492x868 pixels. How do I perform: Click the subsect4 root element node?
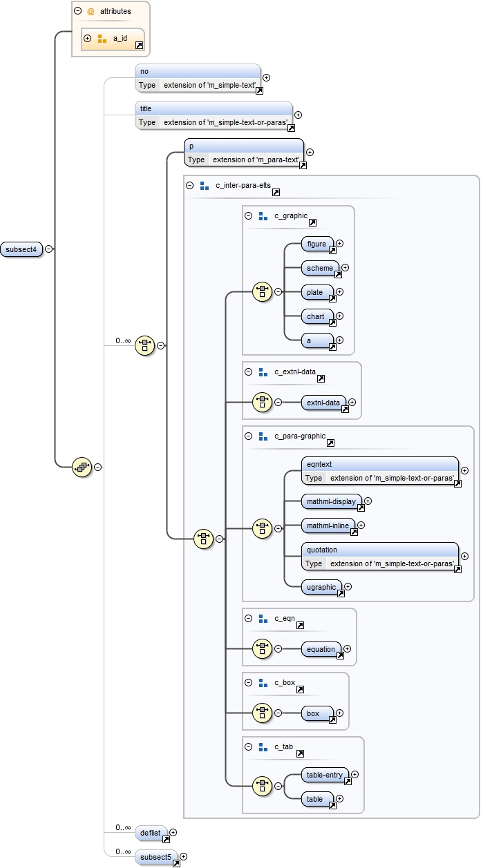pos(22,249)
